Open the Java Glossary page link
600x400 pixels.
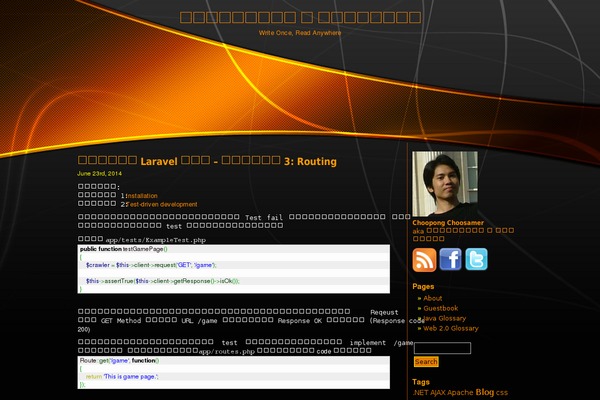click(444, 318)
